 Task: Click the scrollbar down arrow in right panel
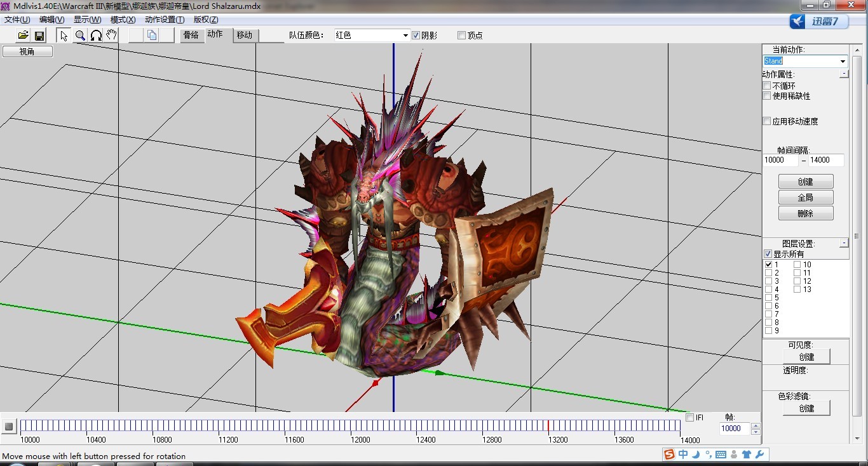point(857,438)
